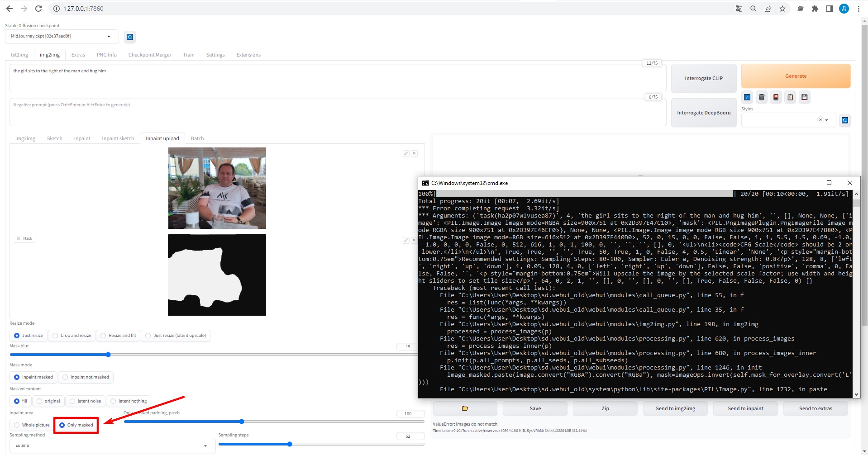Viewport: 868px width, 455px height.
Task: Switch mask mode to 'Inpaint not masked'
Action: tap(65, 377)
